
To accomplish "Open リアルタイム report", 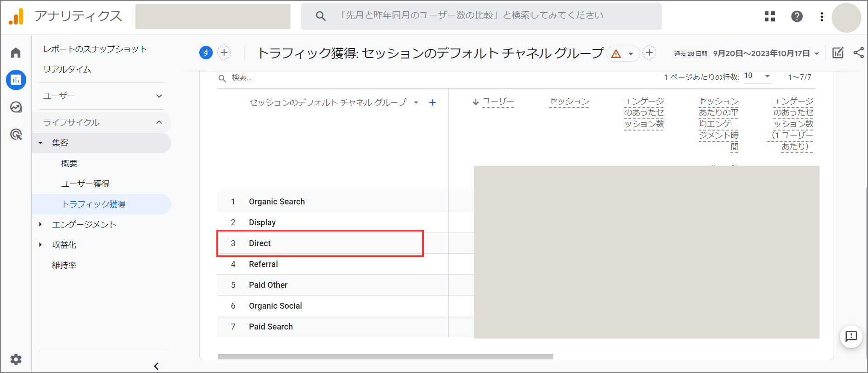I will tap(67, 69).
